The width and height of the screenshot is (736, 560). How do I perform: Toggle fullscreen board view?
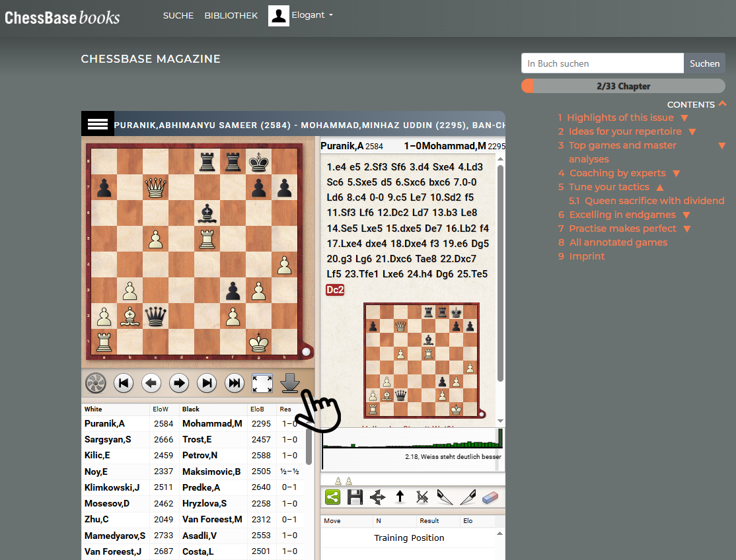pos(262,383)
